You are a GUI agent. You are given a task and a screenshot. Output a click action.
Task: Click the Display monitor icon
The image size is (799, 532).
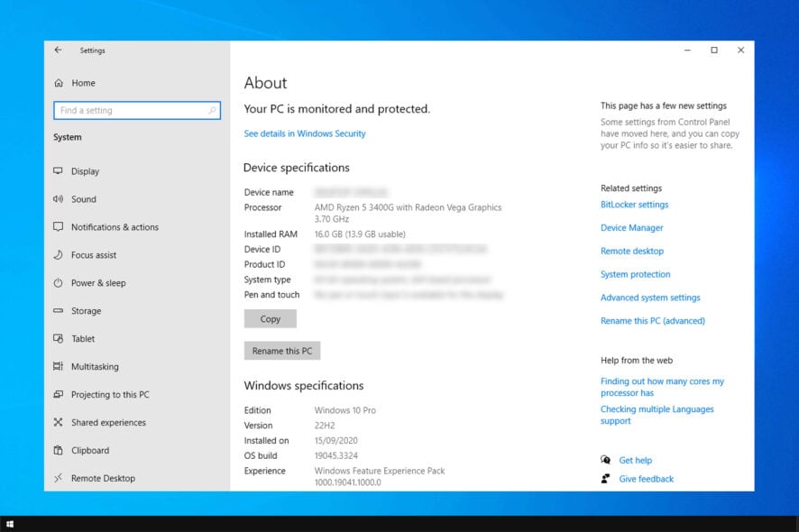pos(58,170)
